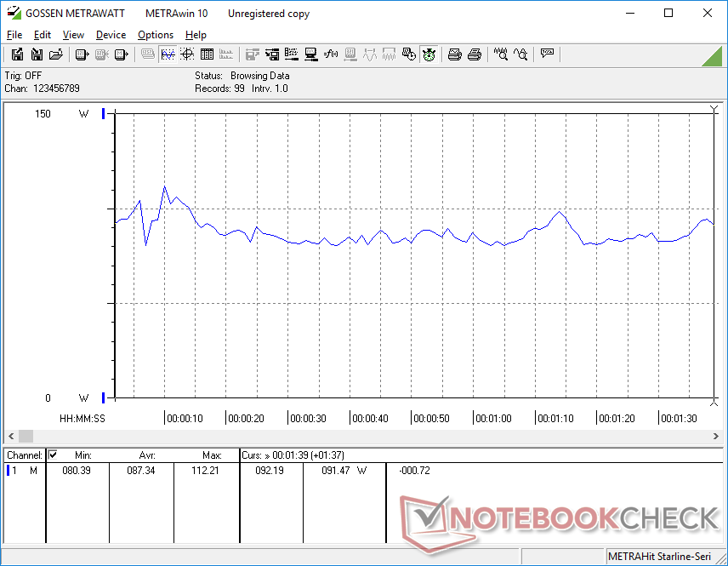728x566 pixels.
Task: Click the blue marker beside 0 W
Action: [104, 397]
